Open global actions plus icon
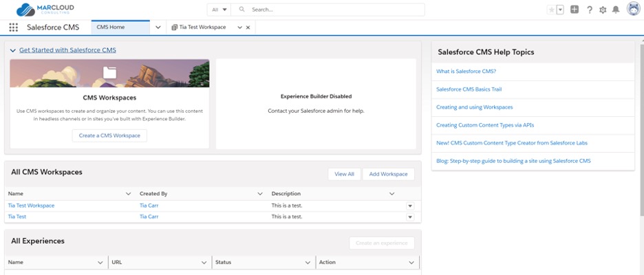The height and width of the screenshot is (275, 644). pyautogui.click(x=575, y=10)
